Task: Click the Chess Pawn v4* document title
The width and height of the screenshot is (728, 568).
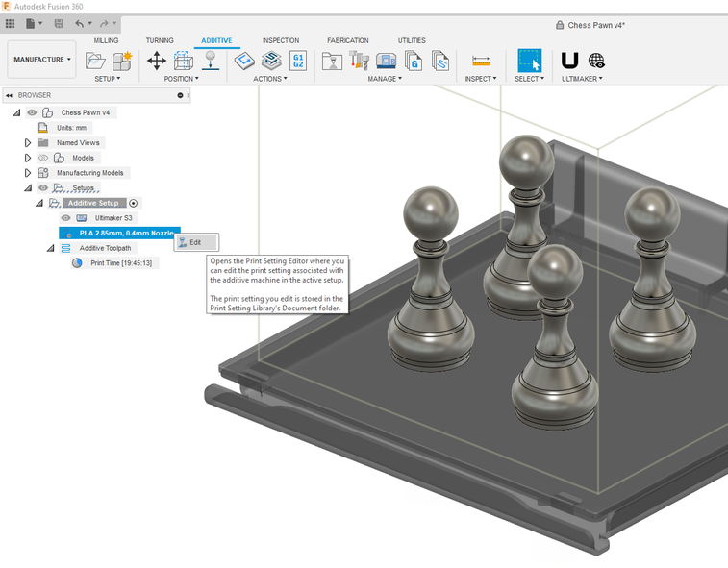Action: point(596,26)
